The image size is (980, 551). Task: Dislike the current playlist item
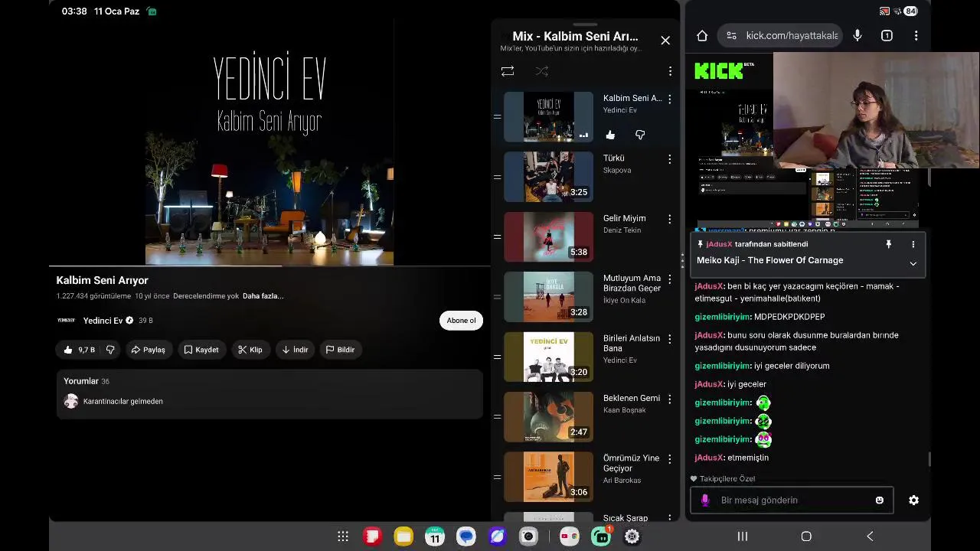pos(640,135)
